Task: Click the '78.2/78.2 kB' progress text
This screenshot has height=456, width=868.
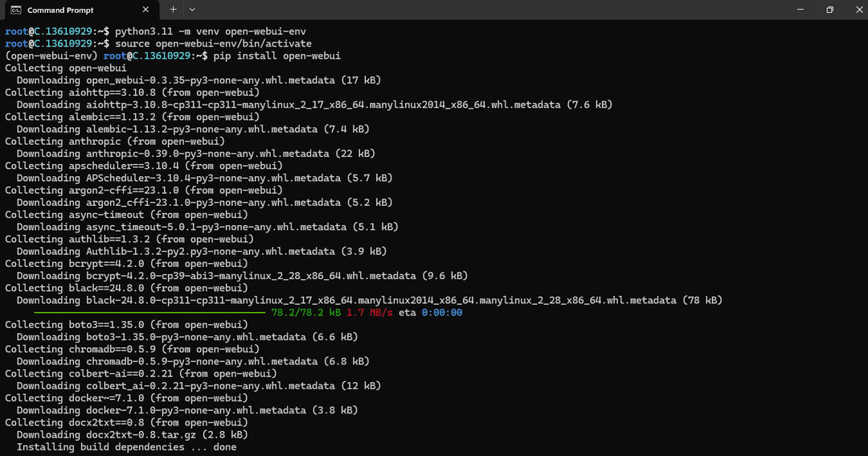Action: coord(306,312)
